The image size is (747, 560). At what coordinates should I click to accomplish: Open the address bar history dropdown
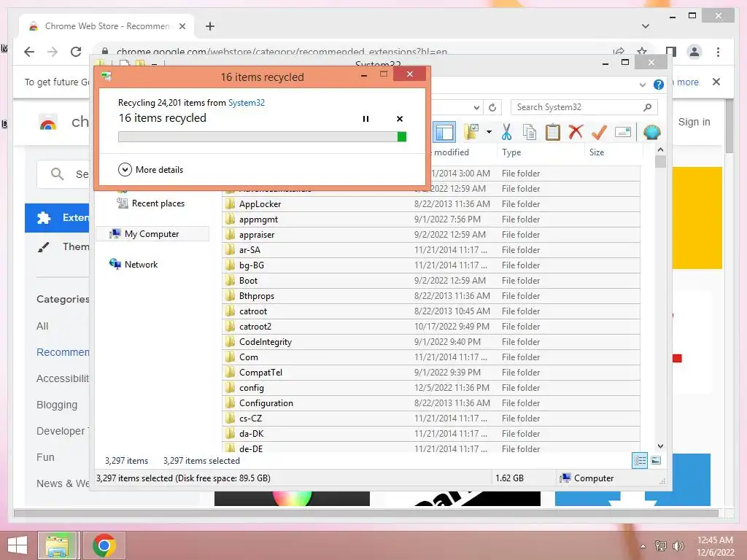476,108
